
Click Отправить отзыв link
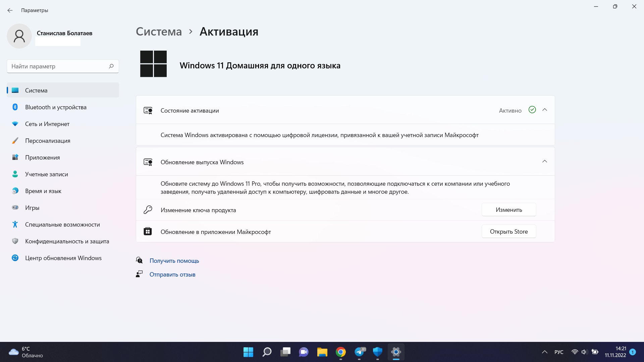click(172, 274)
